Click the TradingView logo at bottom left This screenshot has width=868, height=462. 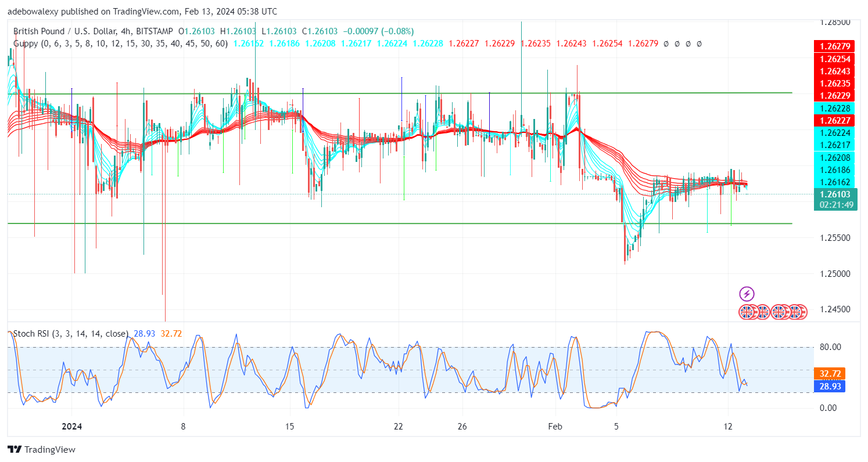click(41, 449)
